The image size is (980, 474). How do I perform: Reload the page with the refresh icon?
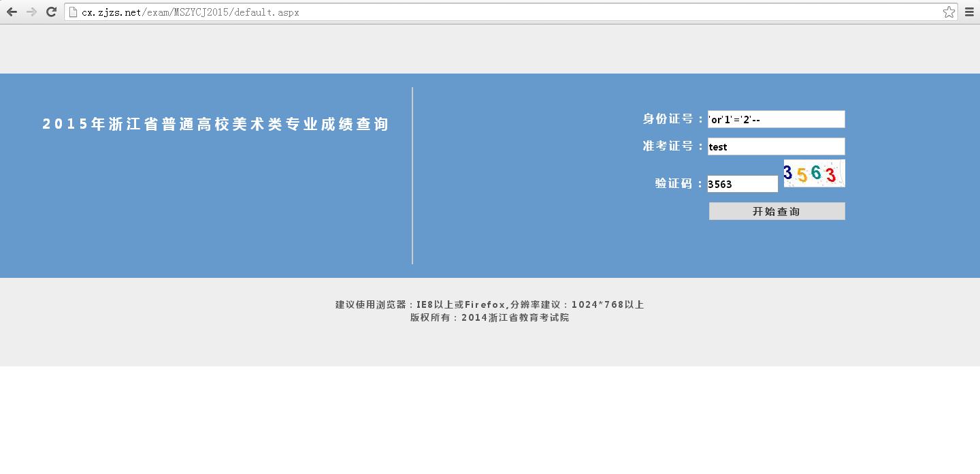click(51, 12)
